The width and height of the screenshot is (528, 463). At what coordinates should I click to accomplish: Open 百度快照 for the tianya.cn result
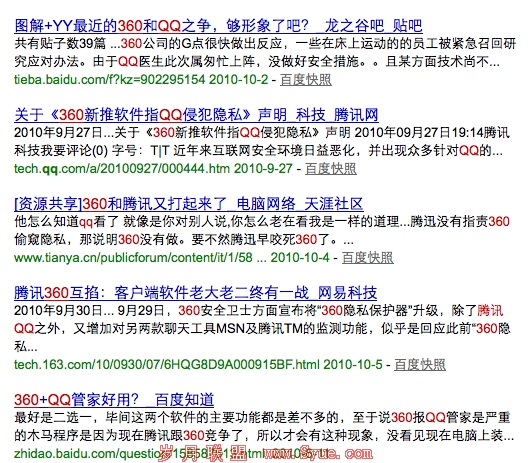[368, 258]
